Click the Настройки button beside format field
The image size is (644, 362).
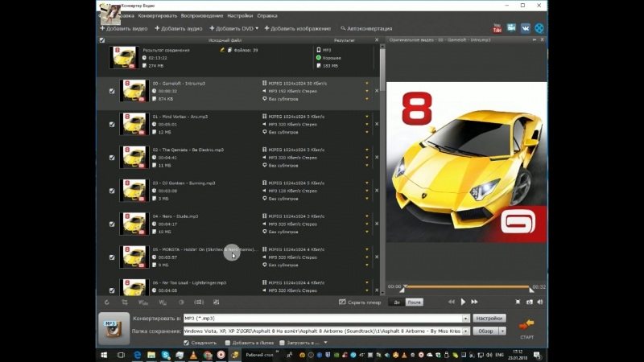click(x=489, y=319)
